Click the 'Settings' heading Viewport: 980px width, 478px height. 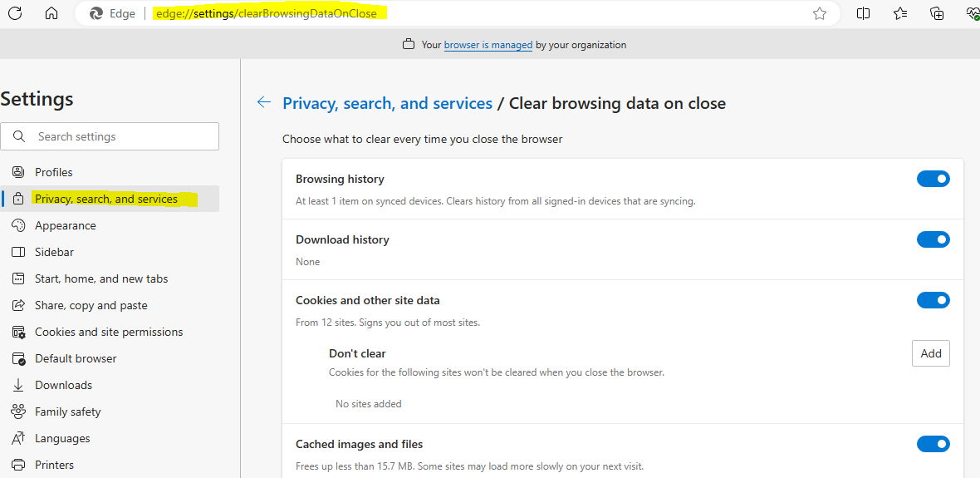point(37,99)
